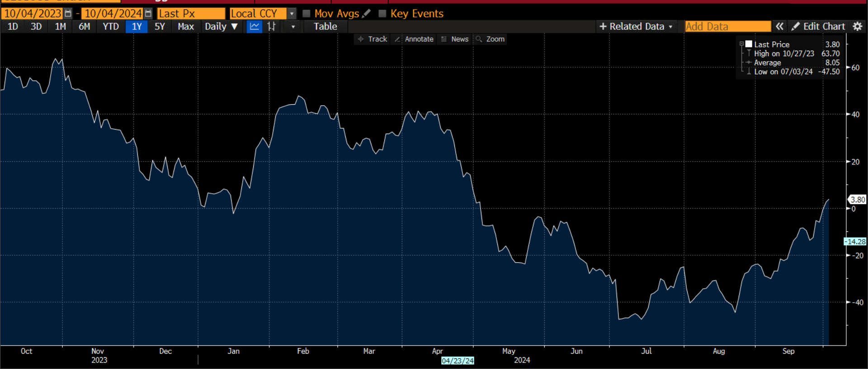Click the Low marker icon in the legend
Image resolution: width=868 pixels, height=369 pixels.
tap(749, 71)
